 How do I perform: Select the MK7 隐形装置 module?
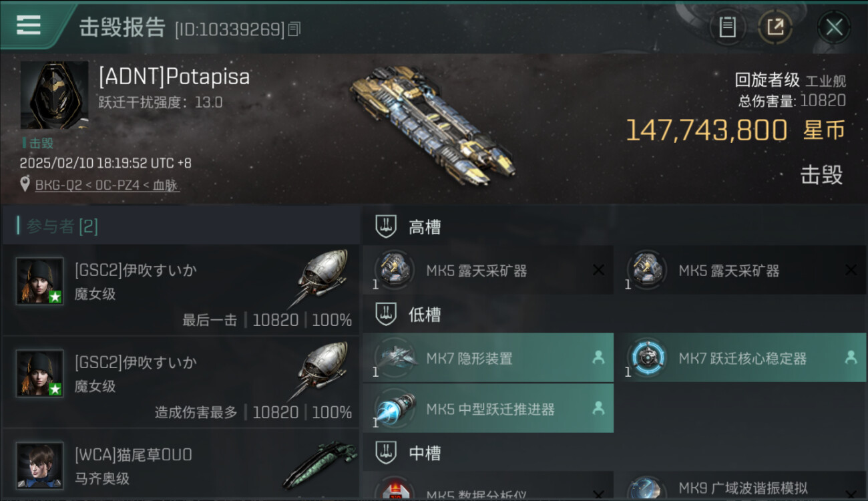point(488,358)
